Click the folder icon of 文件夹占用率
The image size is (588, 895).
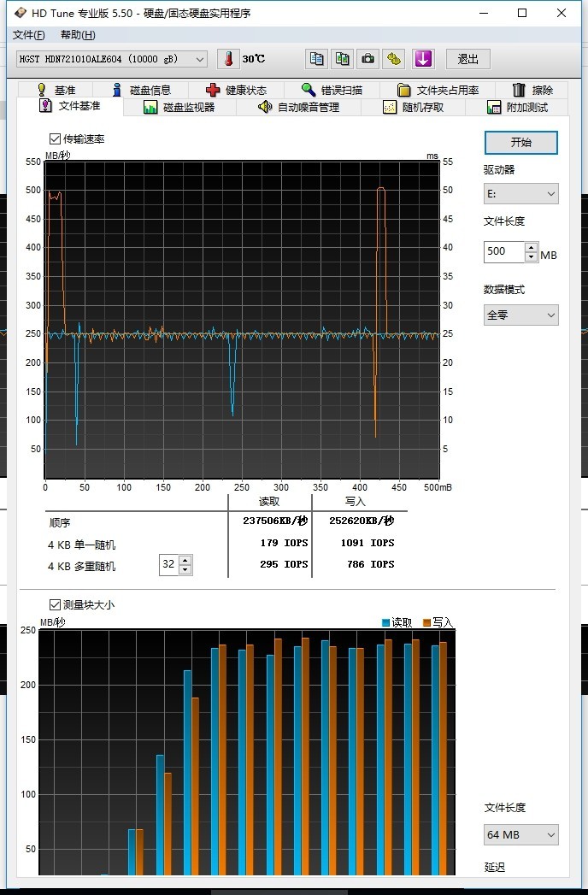[403, 90]
